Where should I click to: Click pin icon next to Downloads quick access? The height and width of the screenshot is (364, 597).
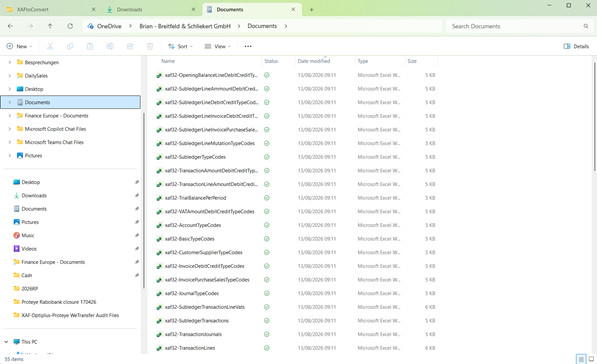coord(137,195)
